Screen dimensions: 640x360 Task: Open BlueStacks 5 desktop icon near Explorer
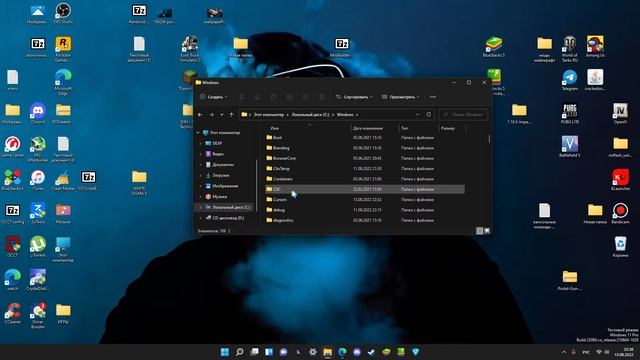point(494,47)
